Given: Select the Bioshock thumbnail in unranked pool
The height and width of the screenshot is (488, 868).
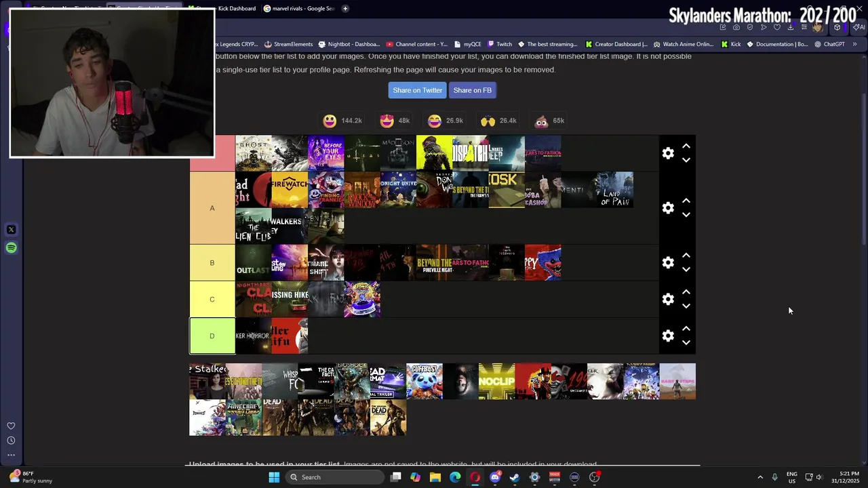Looking at the screenshot, I should coord(352,382).
